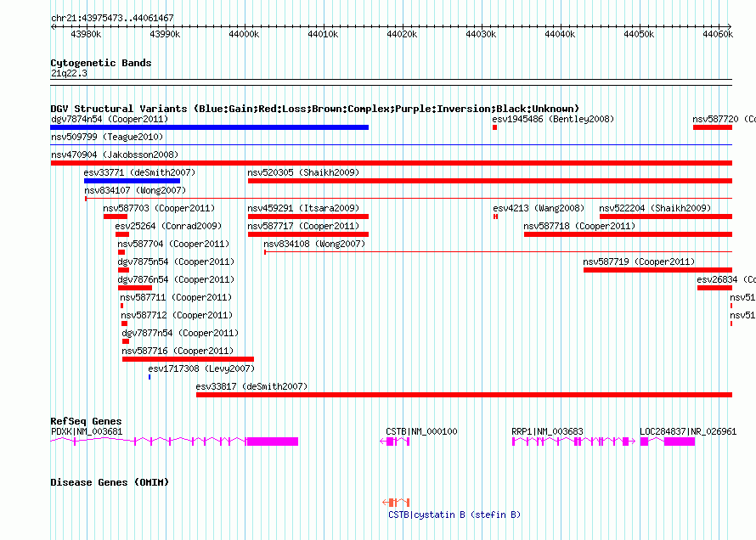Screen dimensions: 756x540
Task: Click the nsv459291 (Itsara2009) red bar
Action: pos(308,217)
